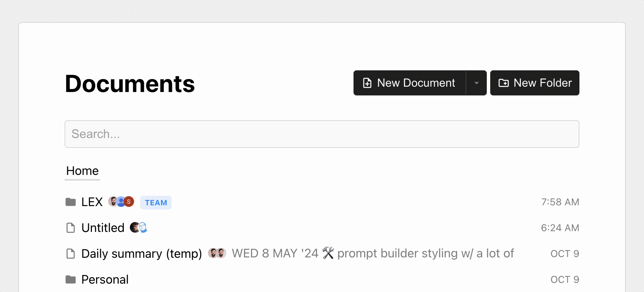Viewport: 644px width, 292px height.
Task: Open the Untitled document
Action: (x=103, y=228)
